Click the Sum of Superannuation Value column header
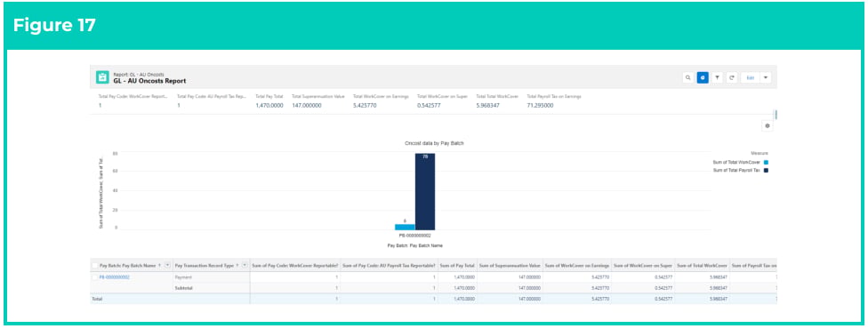This screenshot has height=329, width=868. coord(510,266)
